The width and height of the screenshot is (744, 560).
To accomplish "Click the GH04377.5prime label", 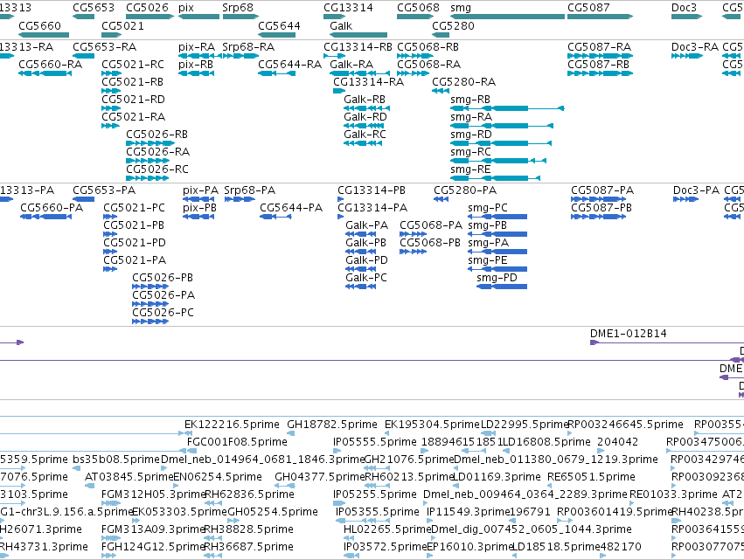I will point(320,476).
